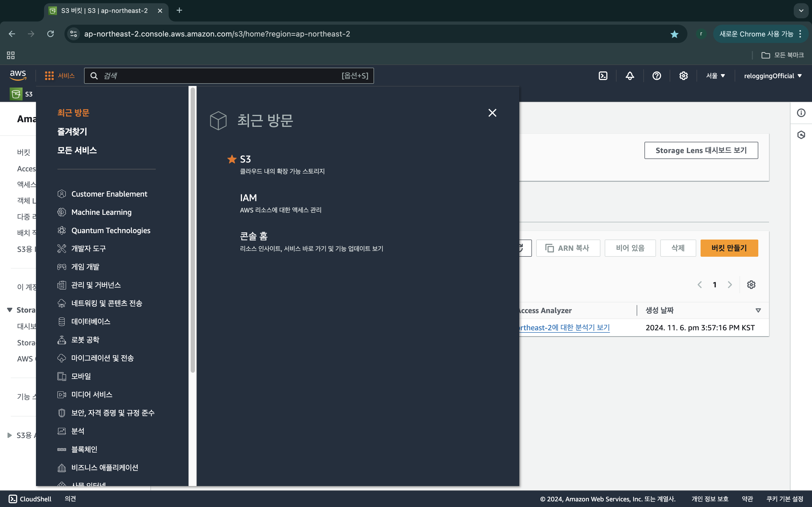This screenshot has width=812, height=507.
Task: Click the info panel icon on right edge
Action: click(x=801, y=113)
